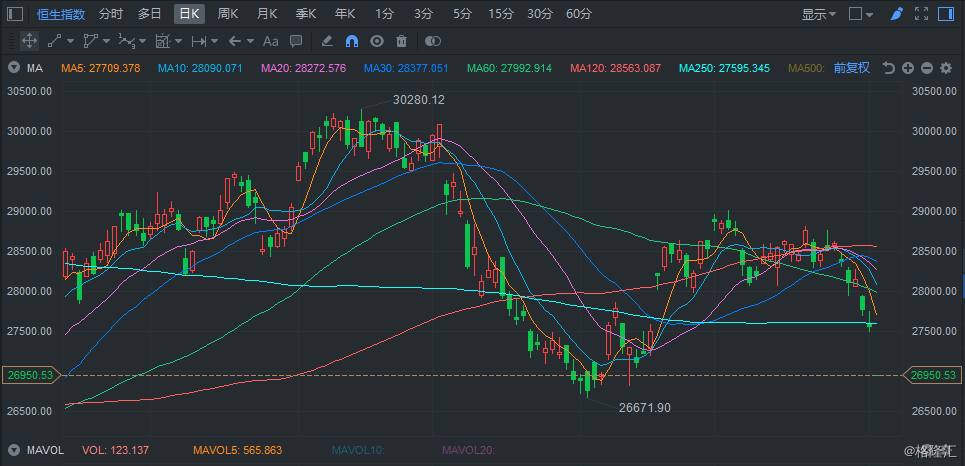Select the move/pan cross-arrow tool

tap(30, 41)
